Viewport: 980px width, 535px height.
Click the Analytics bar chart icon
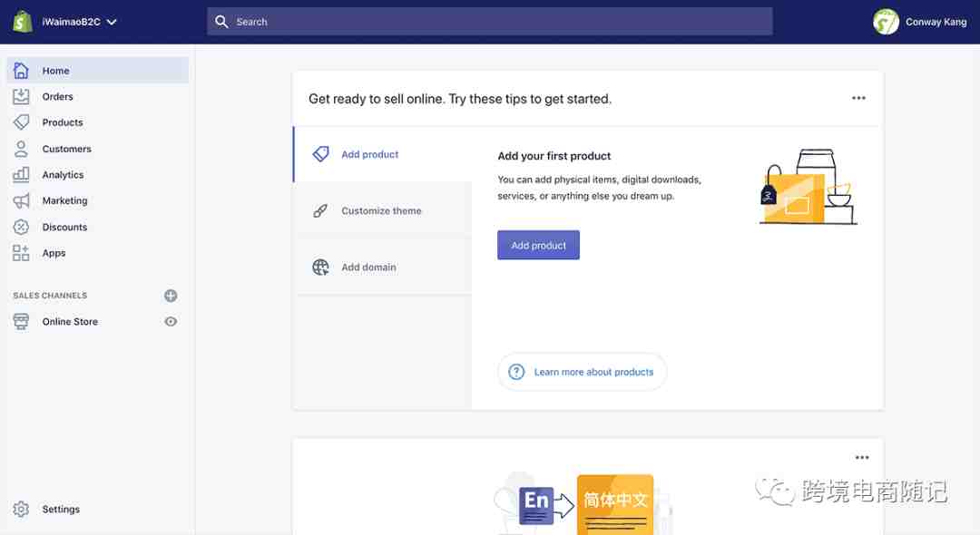coord(21,175)
